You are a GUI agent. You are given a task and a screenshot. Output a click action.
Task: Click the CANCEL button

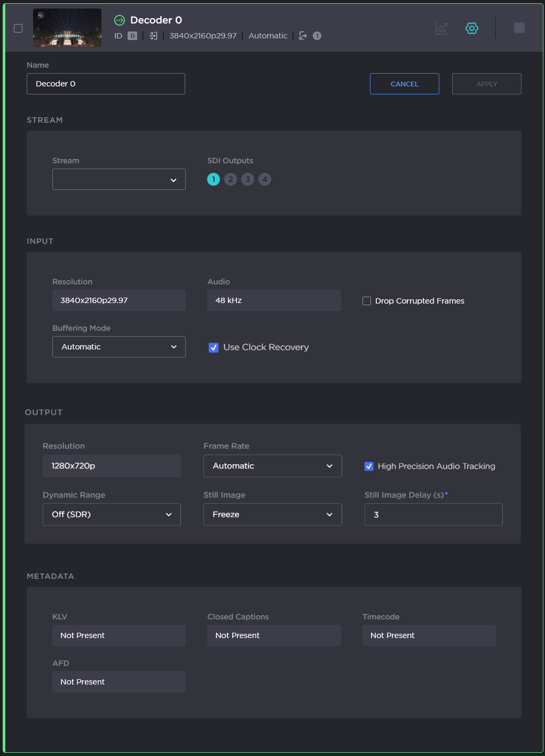[x=404, y=84]
